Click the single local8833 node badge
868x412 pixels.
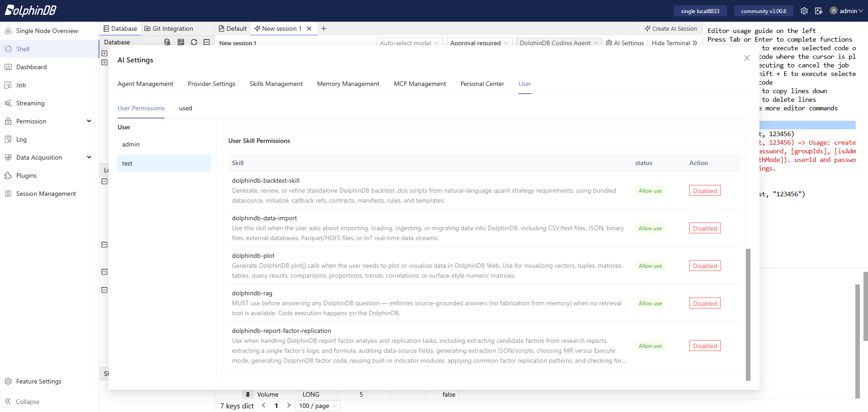click(700, 11)
